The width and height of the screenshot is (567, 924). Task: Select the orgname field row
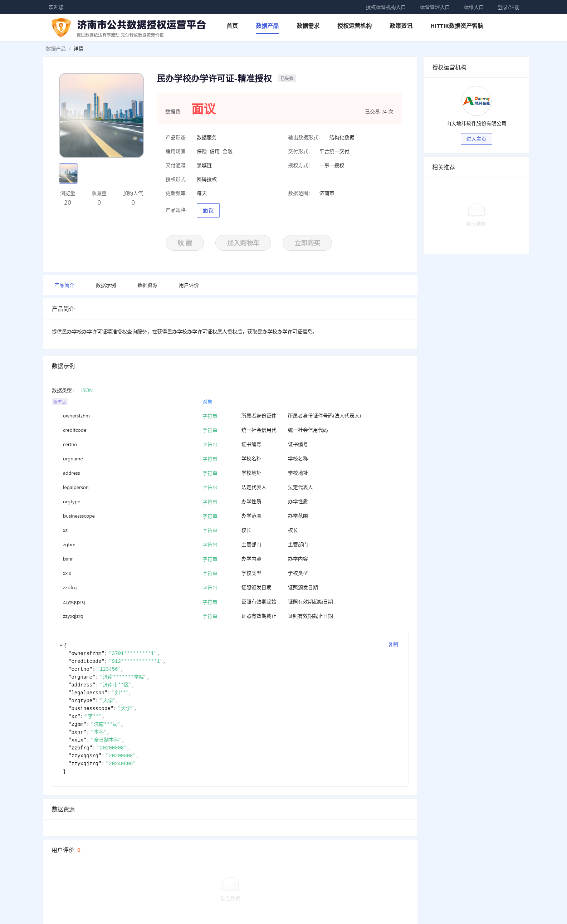pos(230,459)
